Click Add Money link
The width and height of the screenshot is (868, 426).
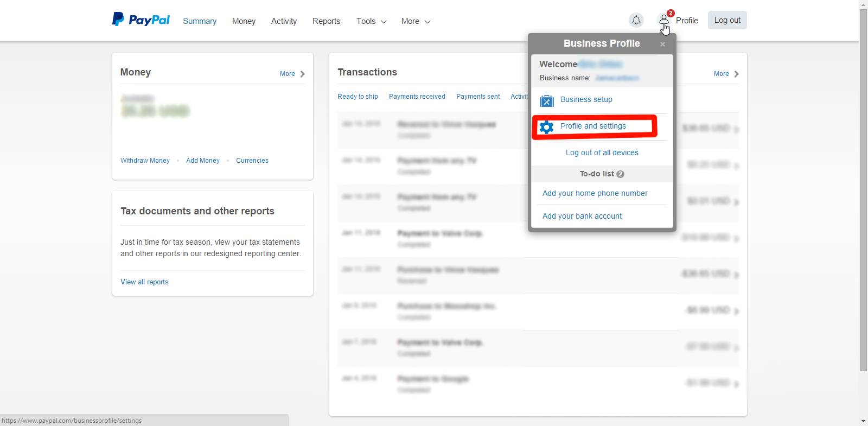coord(203,161)
